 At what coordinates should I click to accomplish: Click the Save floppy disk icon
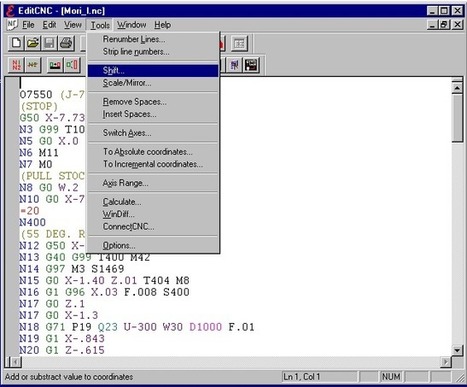coord(49,43)
